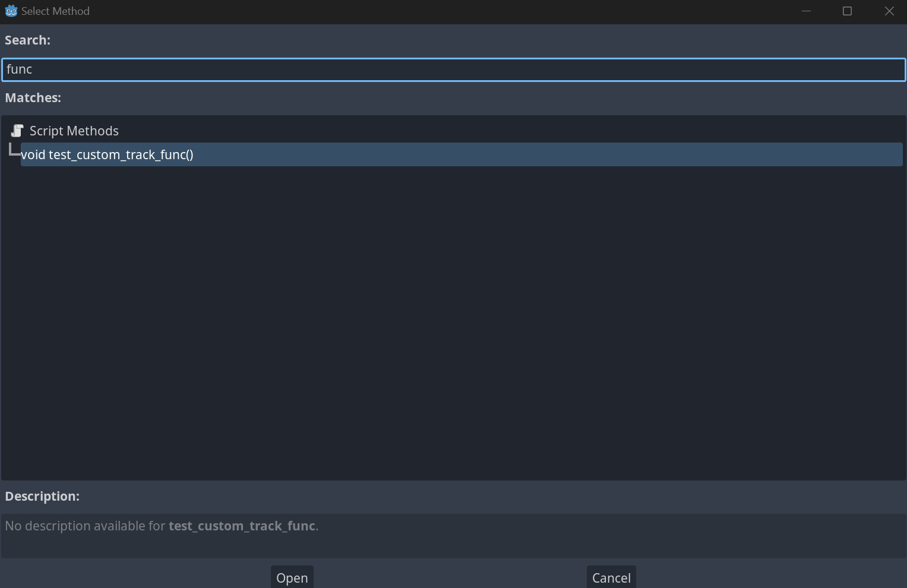Click the Description label
This screenshot has height=588, width=907.
(42, 496)
